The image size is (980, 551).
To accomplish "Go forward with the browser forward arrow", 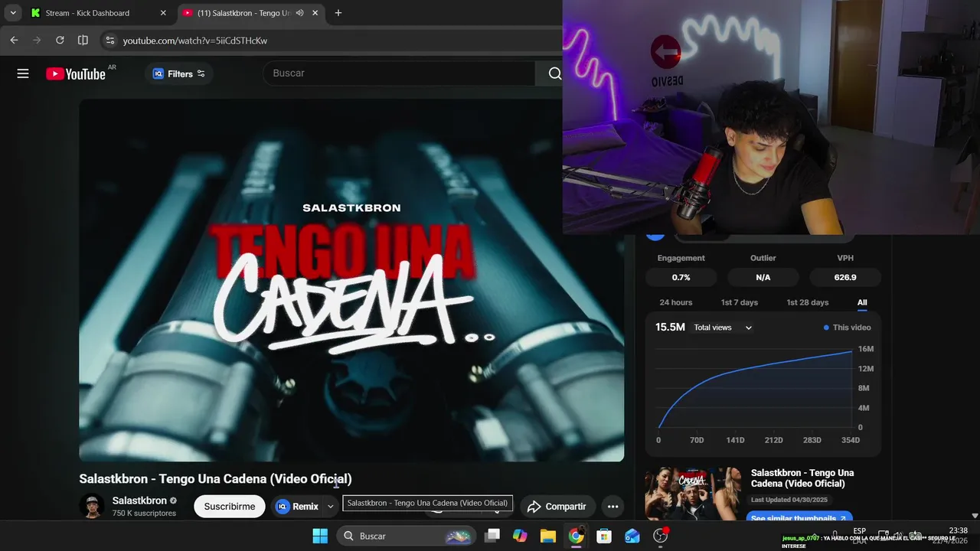I will pos(37,40).
